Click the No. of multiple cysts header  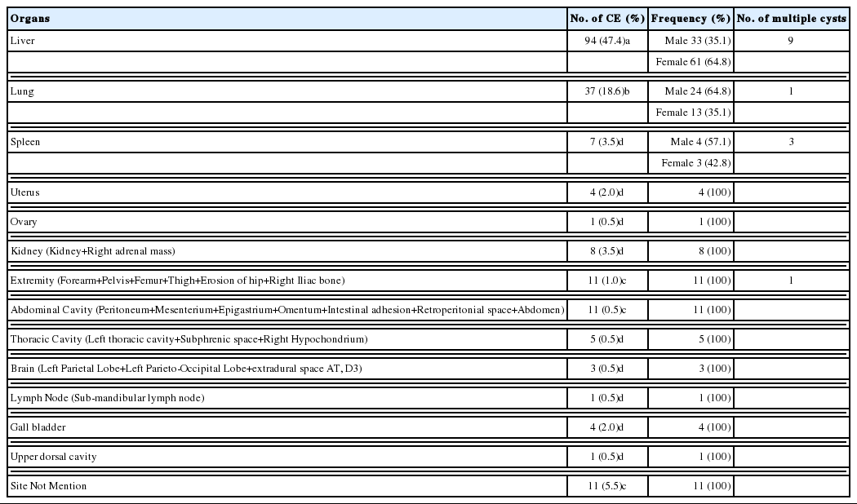click(x=790, y=18)
